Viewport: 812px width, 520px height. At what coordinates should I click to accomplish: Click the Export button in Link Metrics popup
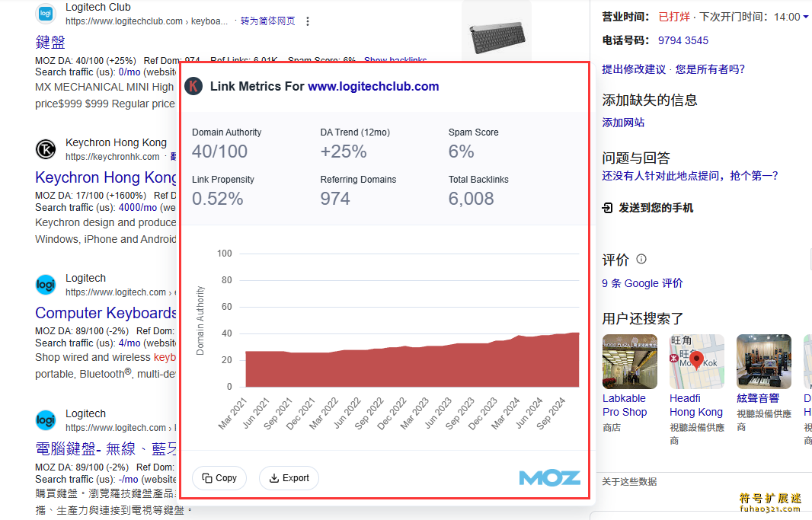pos(289,478)
